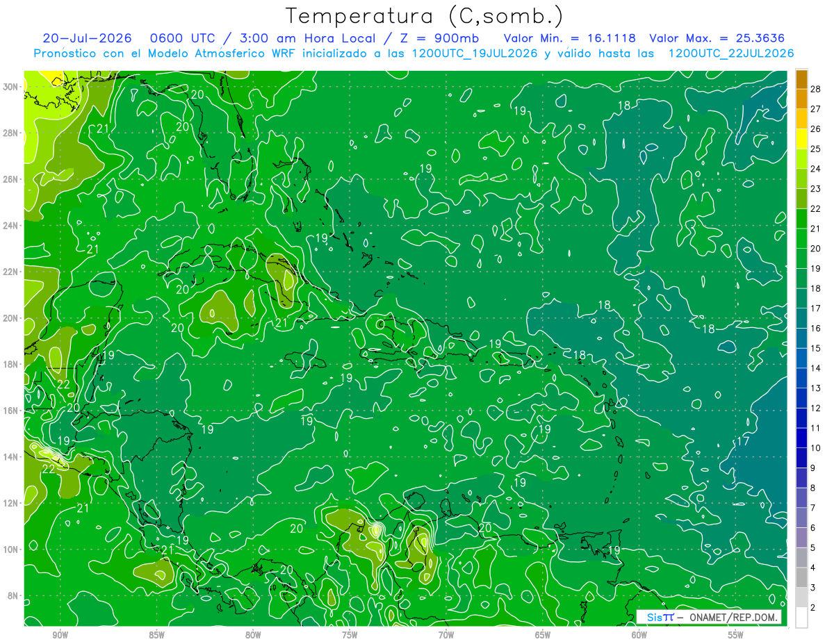Click the "10N" latitude label
This screenshot has height=644, width=834.
pos(10,550)
